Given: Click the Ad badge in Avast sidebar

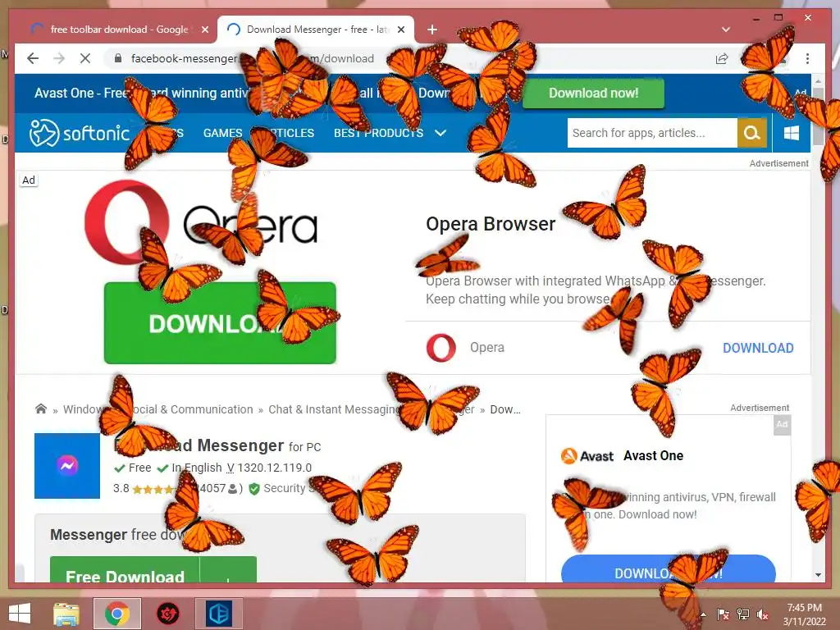Looking at the screenshot, I should [x=782, y=424].
